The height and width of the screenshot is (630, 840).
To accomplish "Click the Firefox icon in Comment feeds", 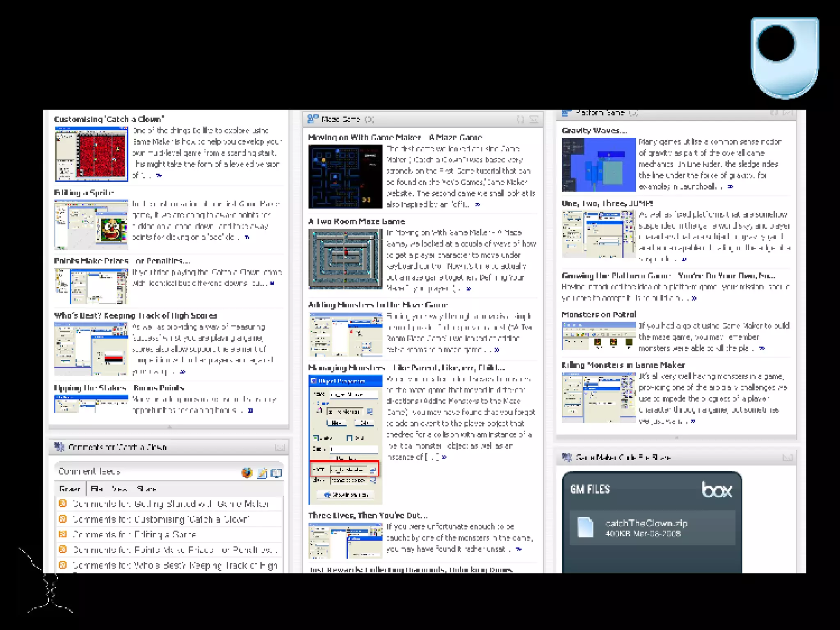I will pos(247,472).
